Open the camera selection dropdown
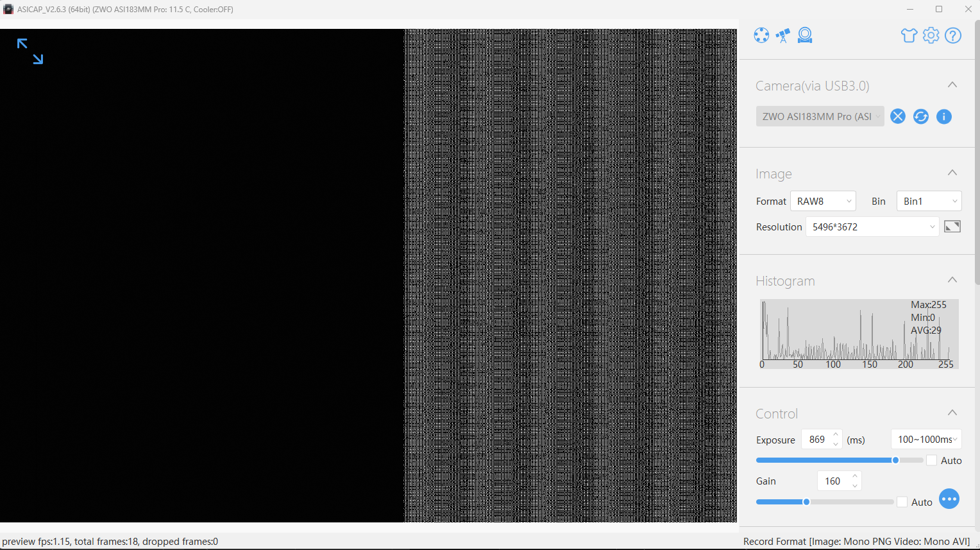 [x=820, y=116]
